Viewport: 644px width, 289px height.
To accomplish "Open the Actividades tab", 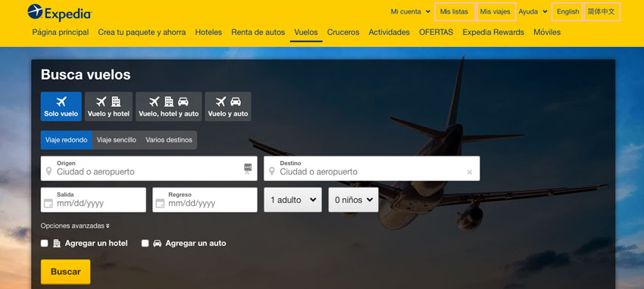I will point(389,32).
